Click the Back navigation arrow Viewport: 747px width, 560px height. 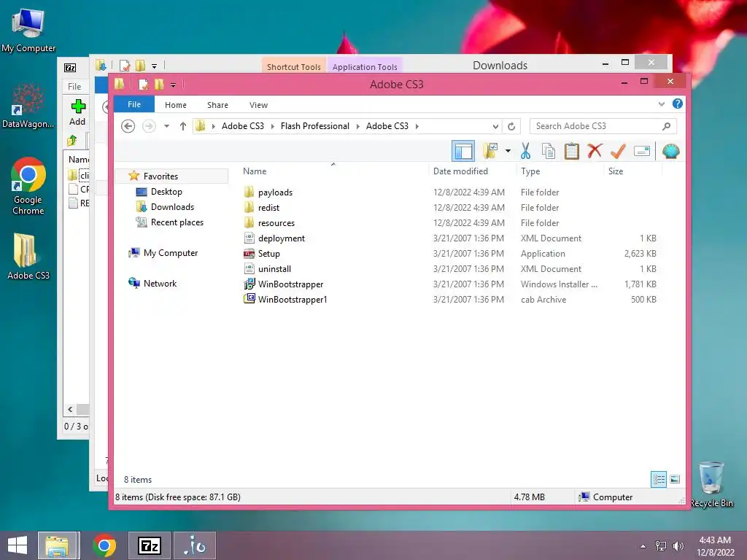(128, 126)
